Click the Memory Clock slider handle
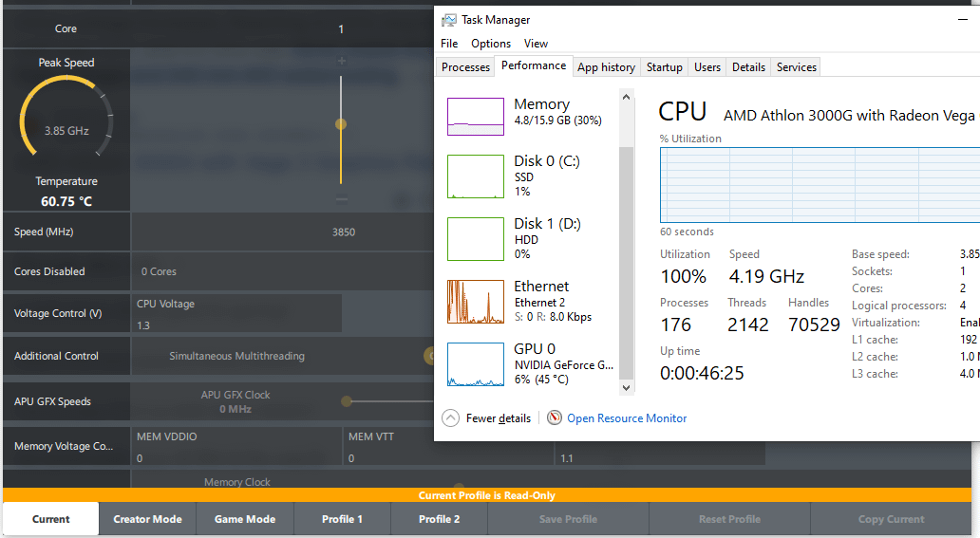 [x=459, y=486]
